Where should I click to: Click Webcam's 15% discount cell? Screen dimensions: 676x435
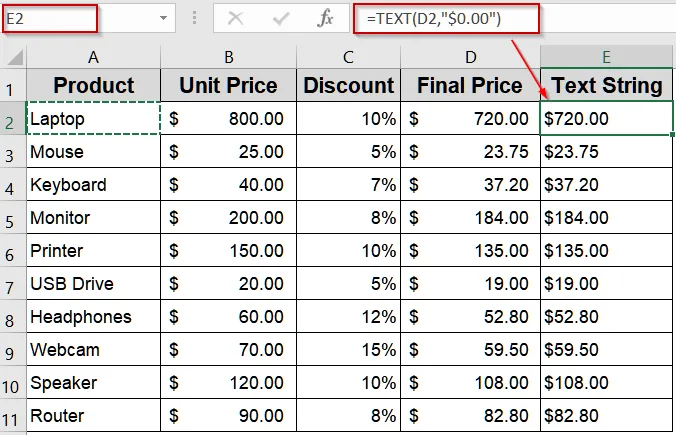[x=348, y=349]
